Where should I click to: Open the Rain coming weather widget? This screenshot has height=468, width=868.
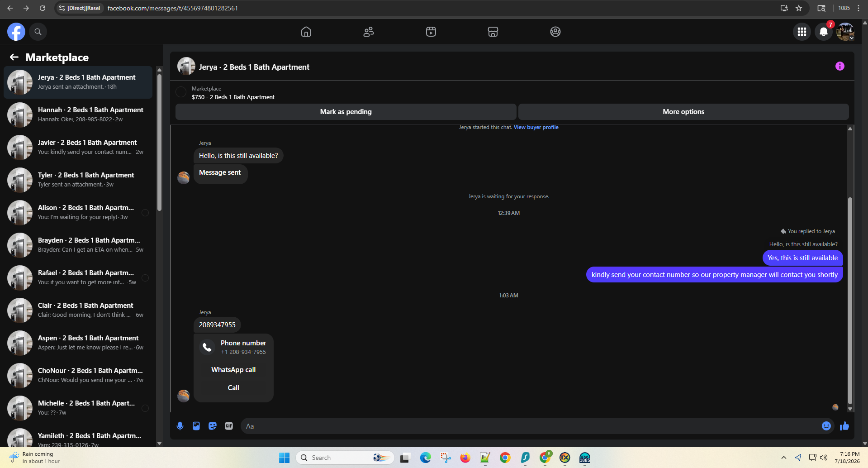(x=34, y=458)
